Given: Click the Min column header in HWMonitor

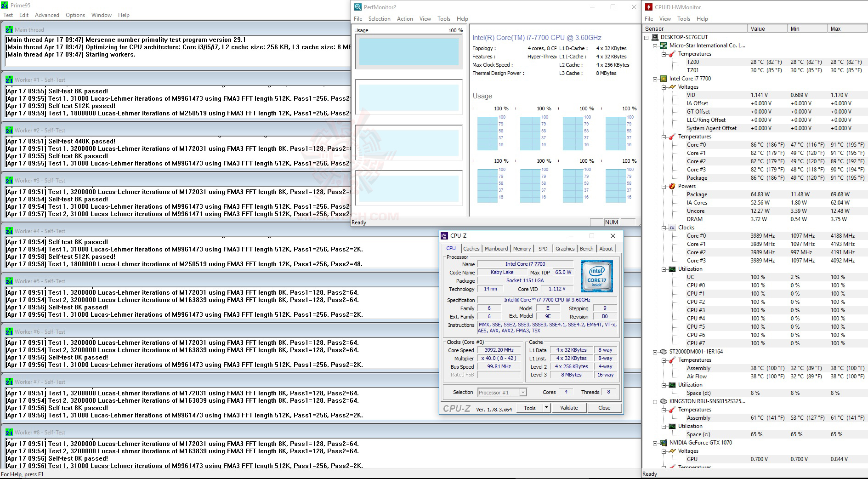Looking at the screenshot, I should coord(807,29).
